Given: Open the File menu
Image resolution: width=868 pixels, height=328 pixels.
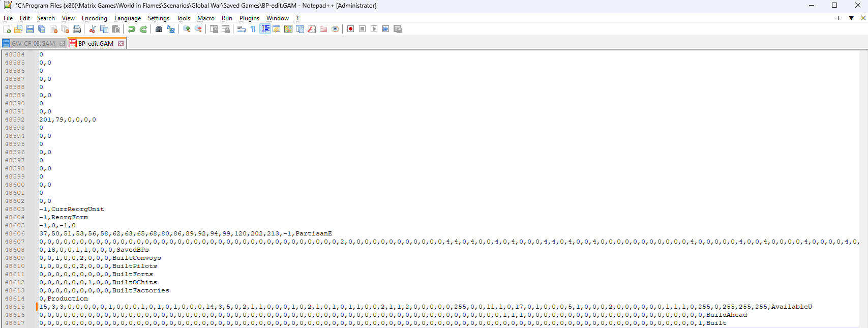Looking at the screenshot, I should [x=8, y=18].
